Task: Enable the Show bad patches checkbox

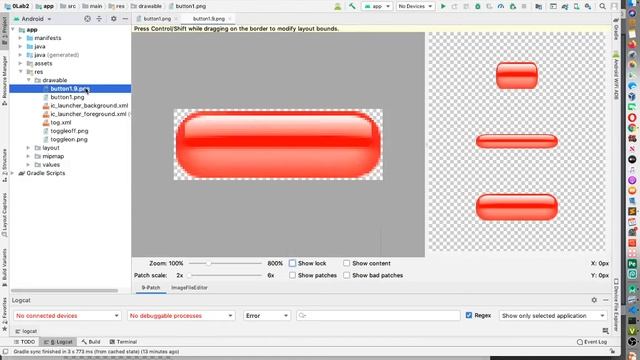Action: (347, 276)
